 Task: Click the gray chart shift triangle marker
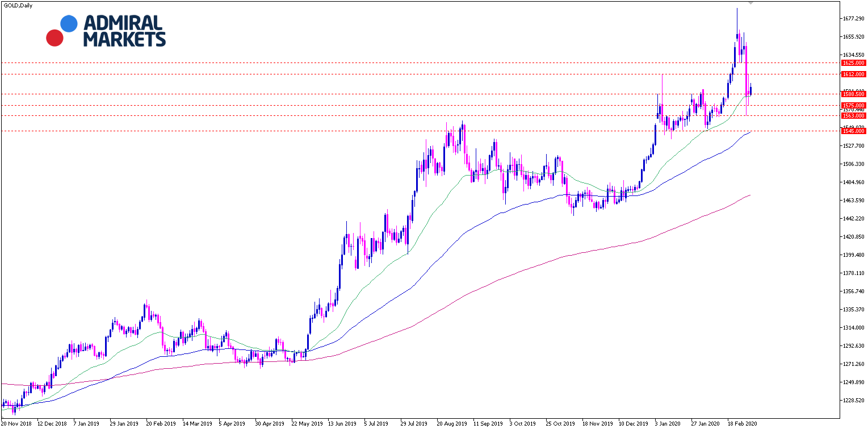(751, 3)
